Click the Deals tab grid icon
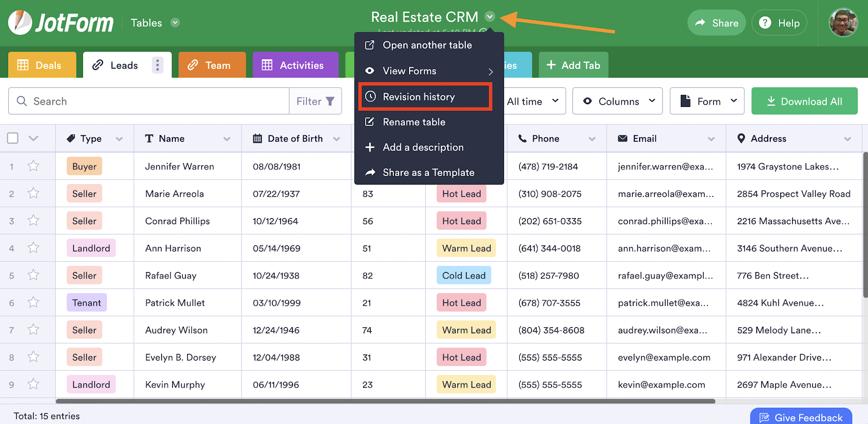The image size is (868, 424). coord(23,65)
